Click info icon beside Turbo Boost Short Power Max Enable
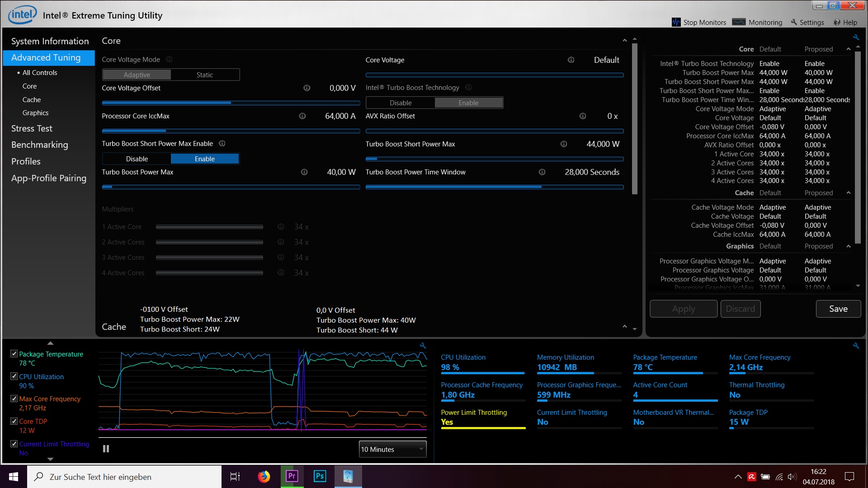The width and height of the screenshot is (868, 488). [222, 143]
